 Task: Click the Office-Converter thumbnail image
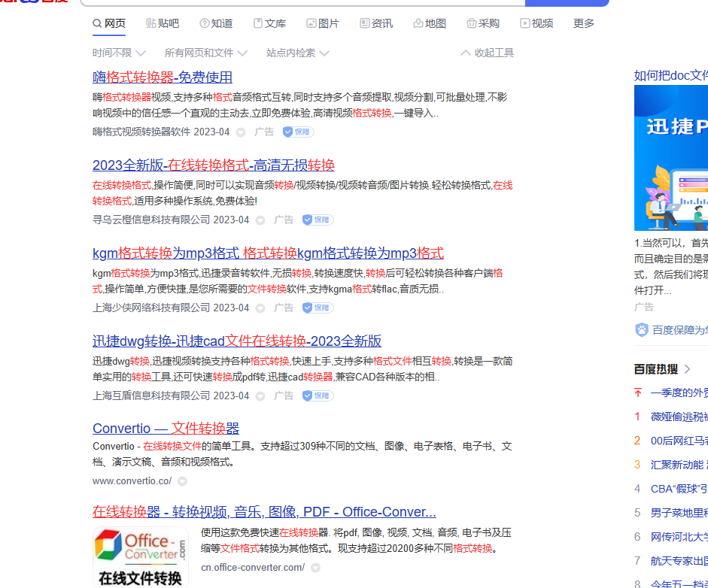[141, 557]
